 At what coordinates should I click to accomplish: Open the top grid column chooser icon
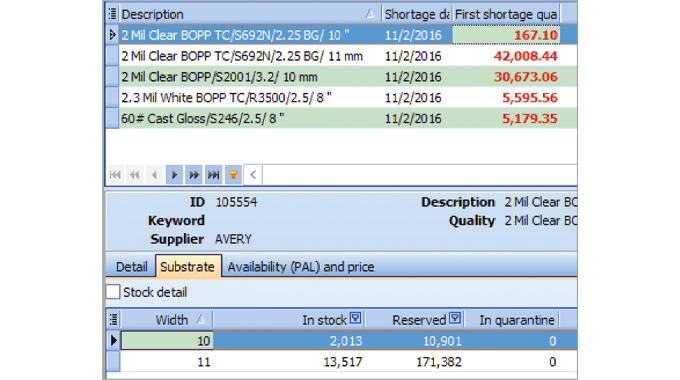112,14
